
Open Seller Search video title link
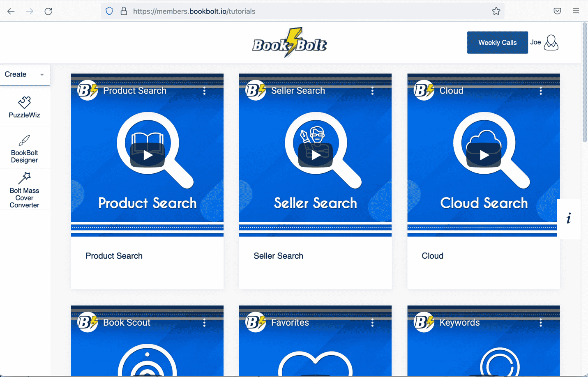tap(298, 91)
